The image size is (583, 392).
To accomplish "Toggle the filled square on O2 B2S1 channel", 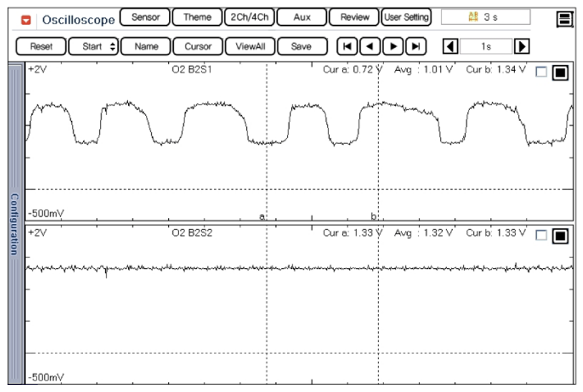I will pyautogui.click(x=559, y=73).
